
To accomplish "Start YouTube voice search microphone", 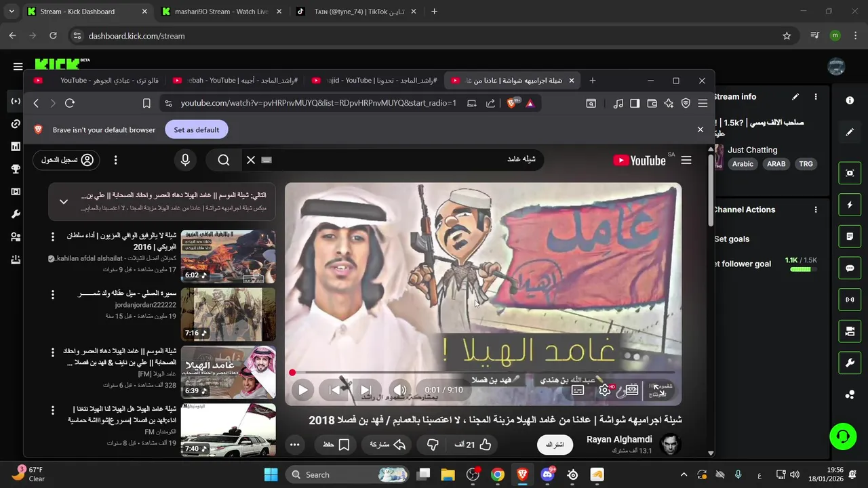I will pyautogui.click(x=185, y=160).
